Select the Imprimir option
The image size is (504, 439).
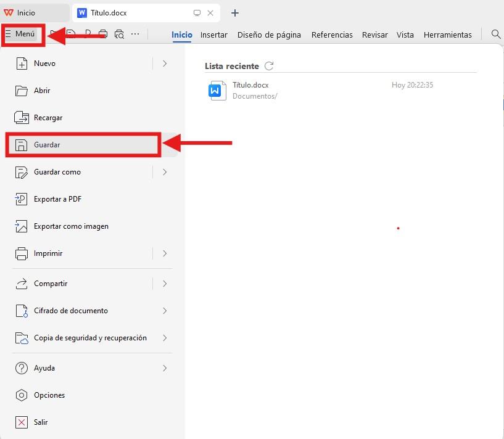pyautogui.click(x=48, y=253)
